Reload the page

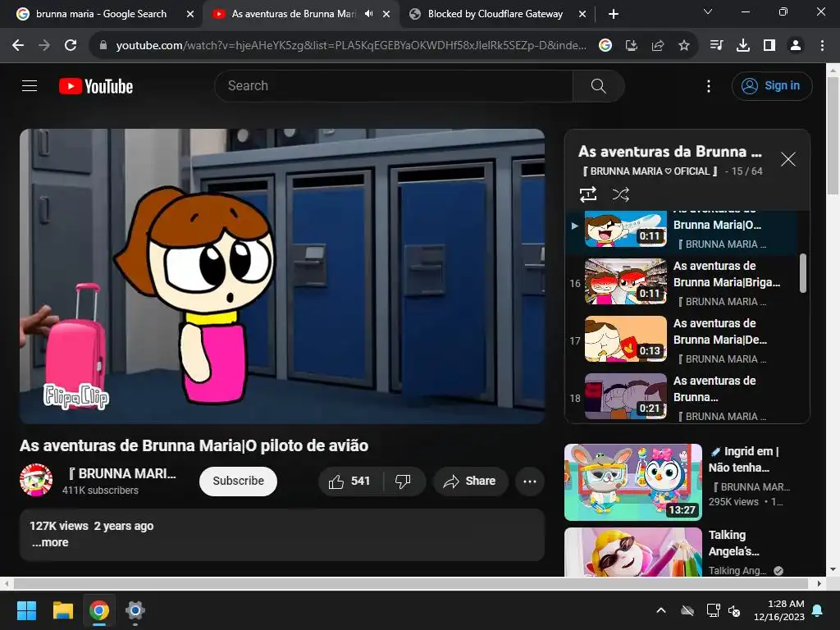tap(71, 46)
